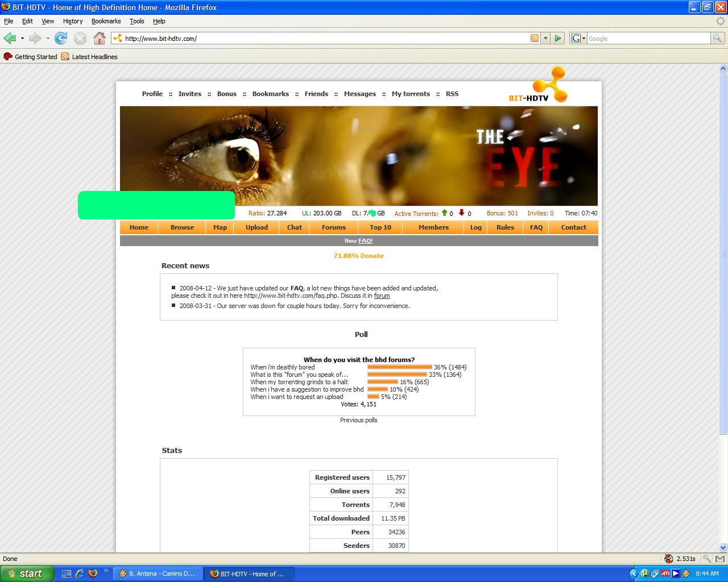Open the ATI tray icon
The width and height of the screenshot is (728, 582).
(x=665, y=573)
